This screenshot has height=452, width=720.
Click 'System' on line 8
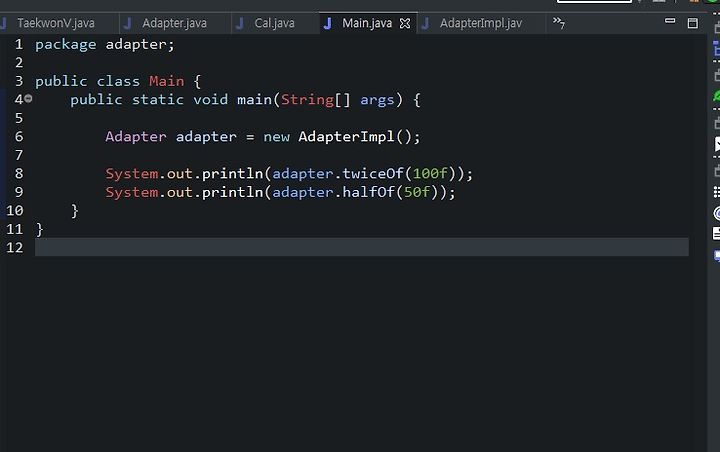pos(132,174)
